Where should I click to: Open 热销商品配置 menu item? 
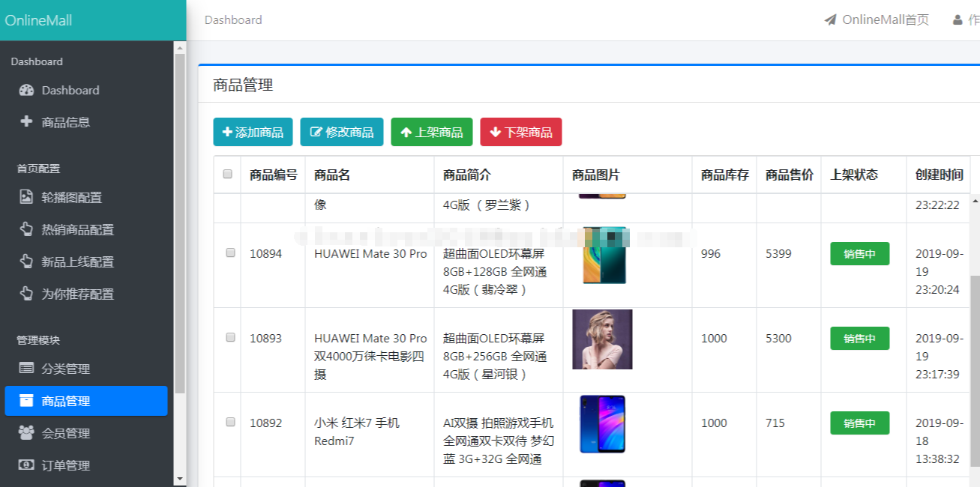pyautogui.click(x=86, y=230)
